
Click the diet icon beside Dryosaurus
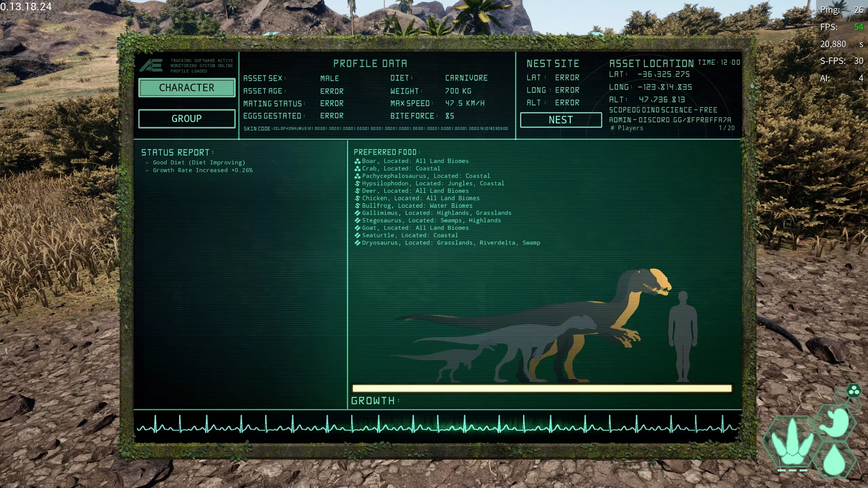click(357, 243)
